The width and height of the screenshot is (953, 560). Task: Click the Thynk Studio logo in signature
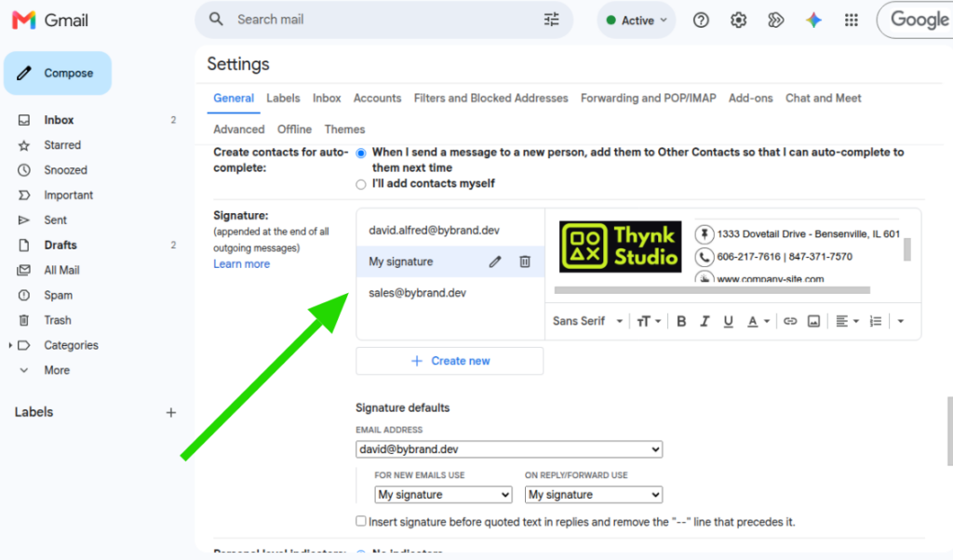click(620, 247)
